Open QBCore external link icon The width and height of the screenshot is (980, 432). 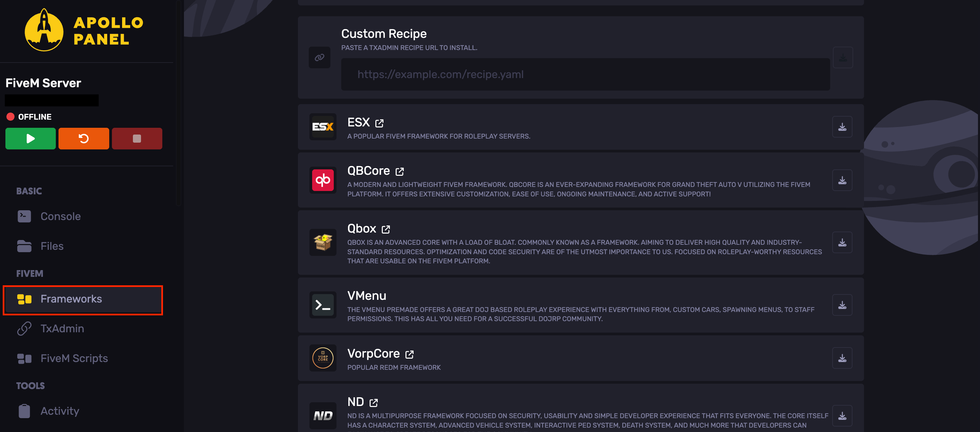pyautogui.click(x=399, y=171)
